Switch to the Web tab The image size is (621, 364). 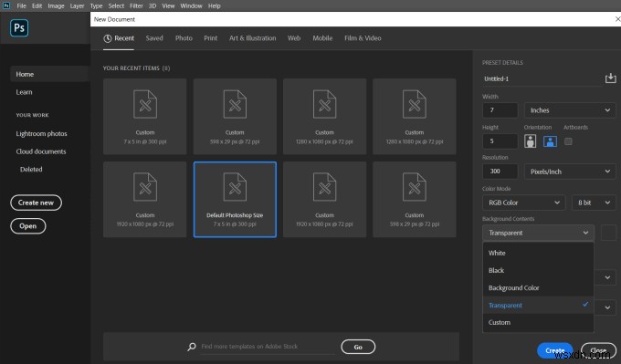(294, 38)
